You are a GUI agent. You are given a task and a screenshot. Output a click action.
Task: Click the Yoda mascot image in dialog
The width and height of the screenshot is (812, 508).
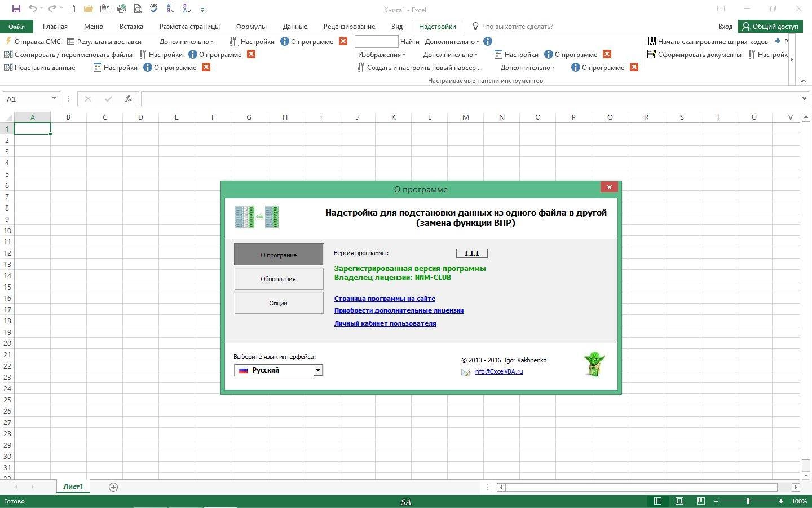tap(594, 364)
